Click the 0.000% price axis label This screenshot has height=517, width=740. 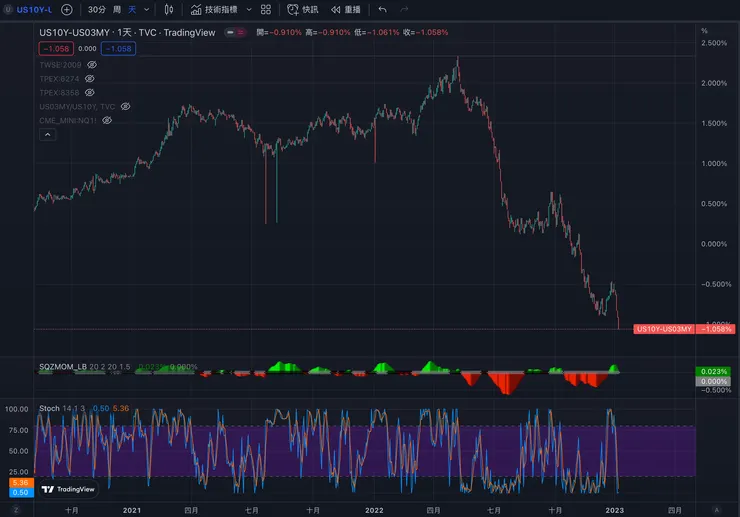pyautogui.click(x=714, y=244)
